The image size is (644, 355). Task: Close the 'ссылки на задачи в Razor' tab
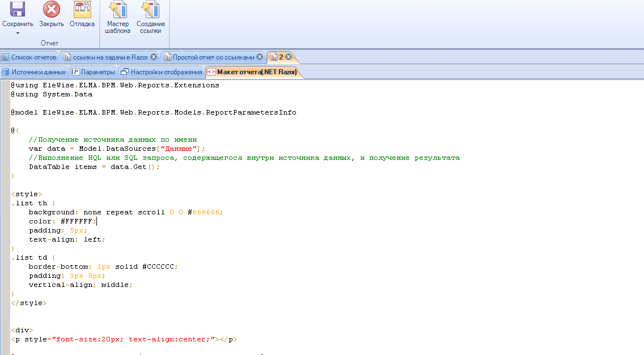[x=154, y=57]
